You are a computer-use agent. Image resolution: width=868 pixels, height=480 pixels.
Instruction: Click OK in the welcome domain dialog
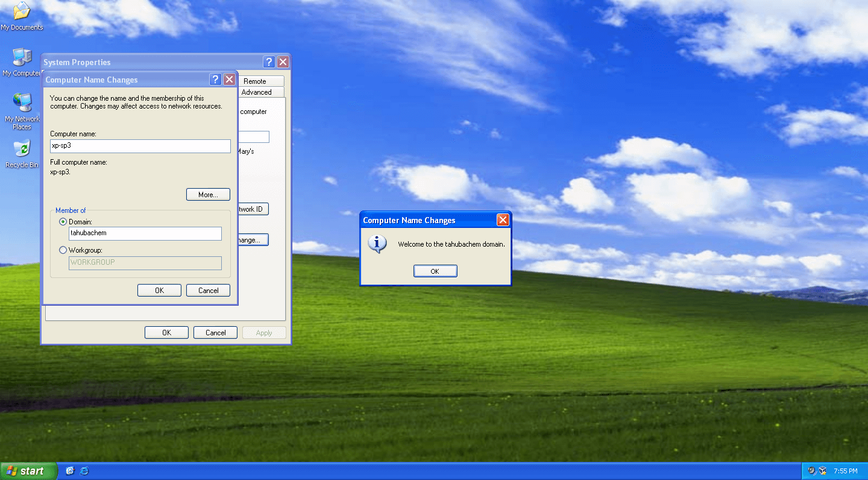(x=435, y=271)
